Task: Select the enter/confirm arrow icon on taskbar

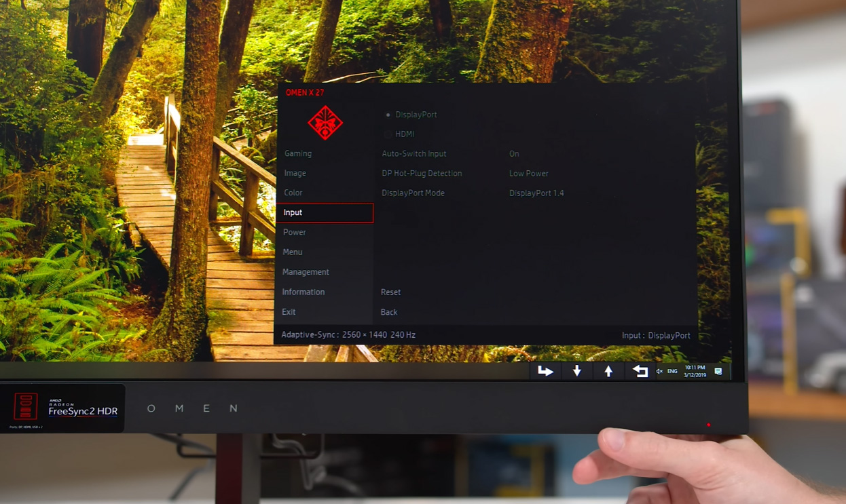Action: pyautogui.click(x=547, y=371)
